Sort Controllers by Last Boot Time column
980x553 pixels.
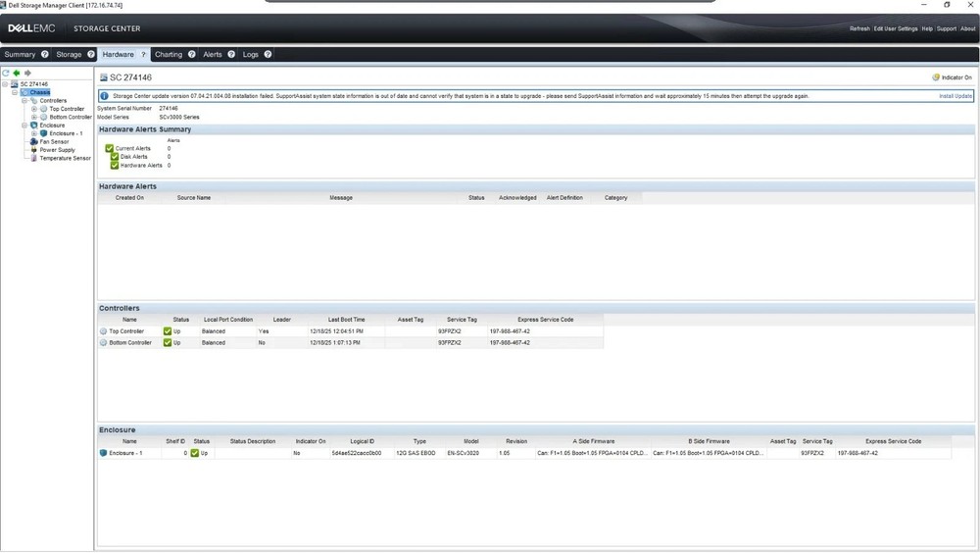[x=346, y=320]
